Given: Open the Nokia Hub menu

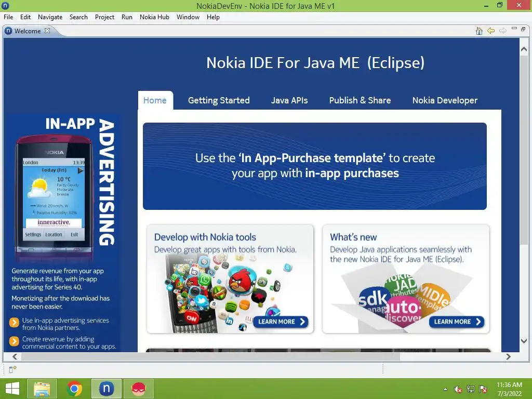Looking at the screenshot, I should (x=154, y=17).
